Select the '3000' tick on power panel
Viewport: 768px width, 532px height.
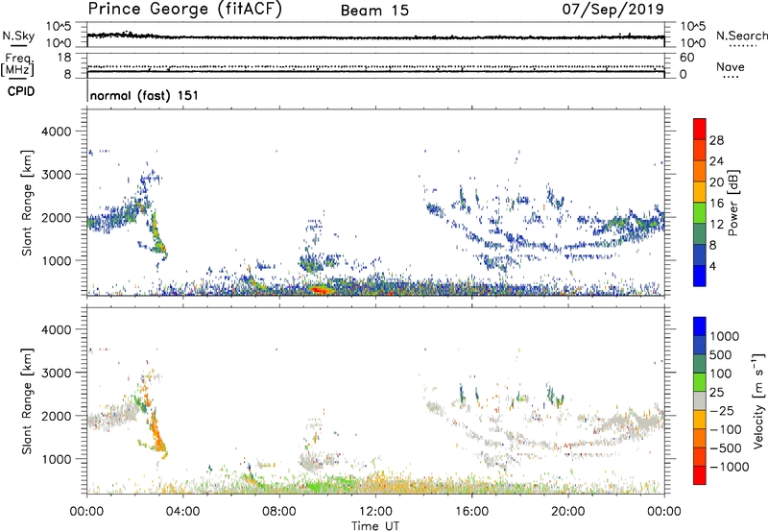click(x=57, y=175)
